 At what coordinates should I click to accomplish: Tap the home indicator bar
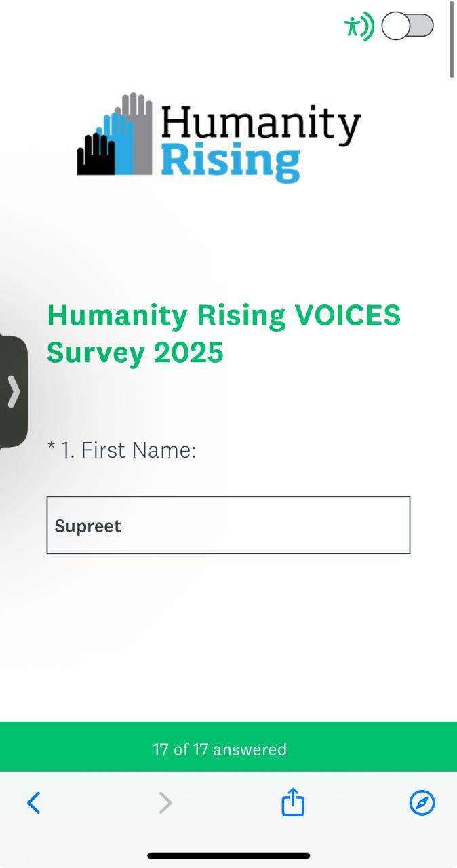(228, 856)
